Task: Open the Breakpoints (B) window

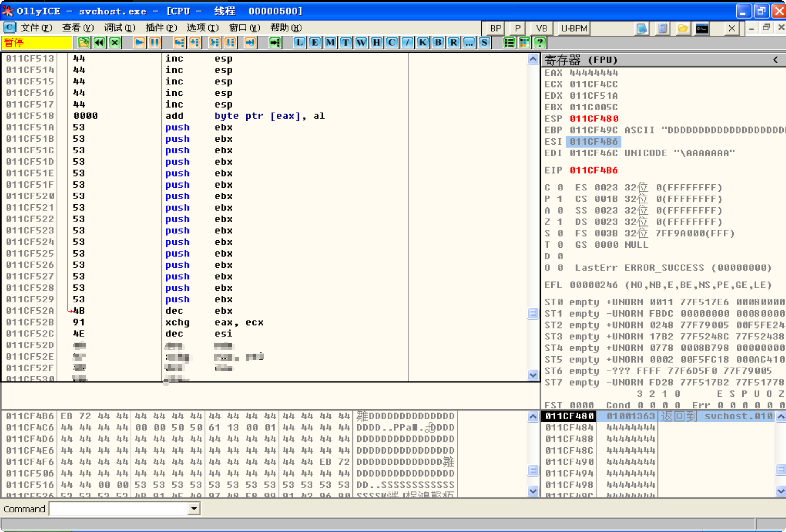Action: 438,43
